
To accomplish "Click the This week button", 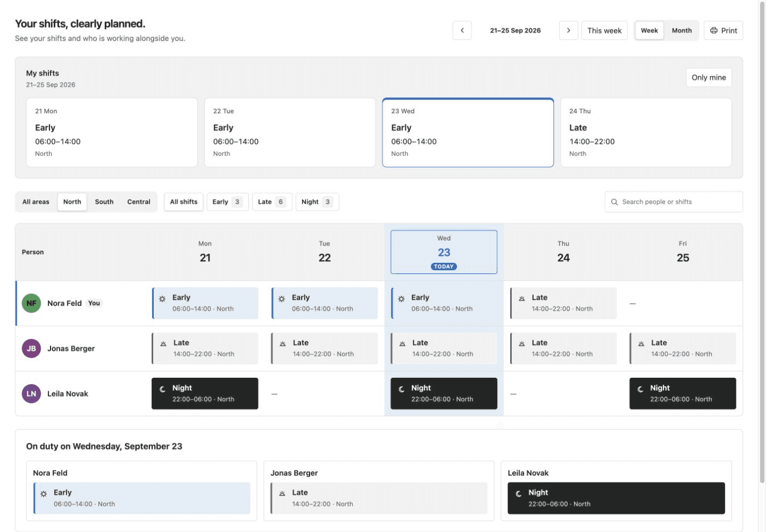I will click(604, 31).
